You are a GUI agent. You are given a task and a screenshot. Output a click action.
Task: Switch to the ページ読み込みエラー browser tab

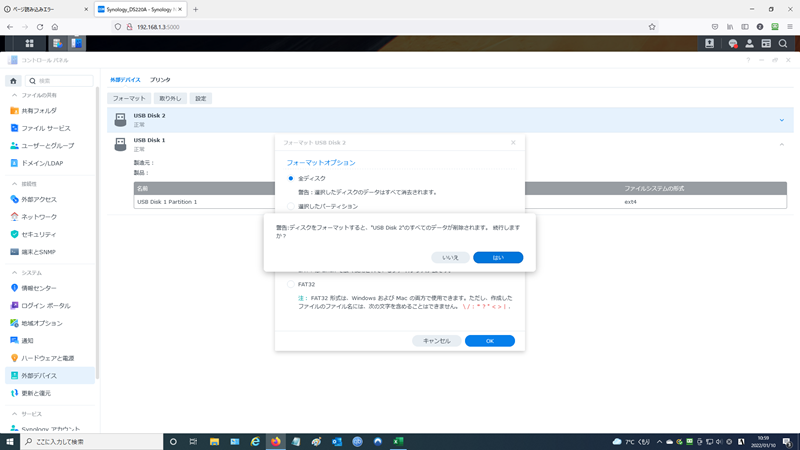pyautogui.click(x=46, y=9)
